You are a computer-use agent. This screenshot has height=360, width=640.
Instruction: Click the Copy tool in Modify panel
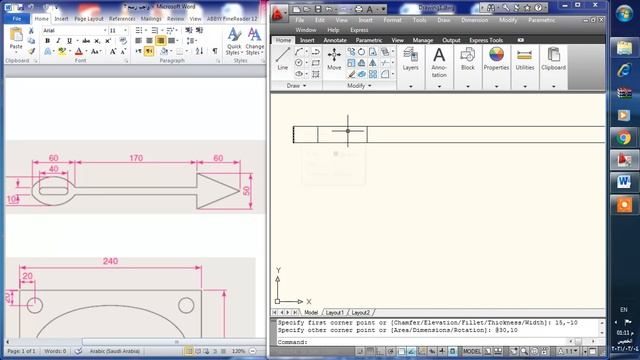coord(351,52)
